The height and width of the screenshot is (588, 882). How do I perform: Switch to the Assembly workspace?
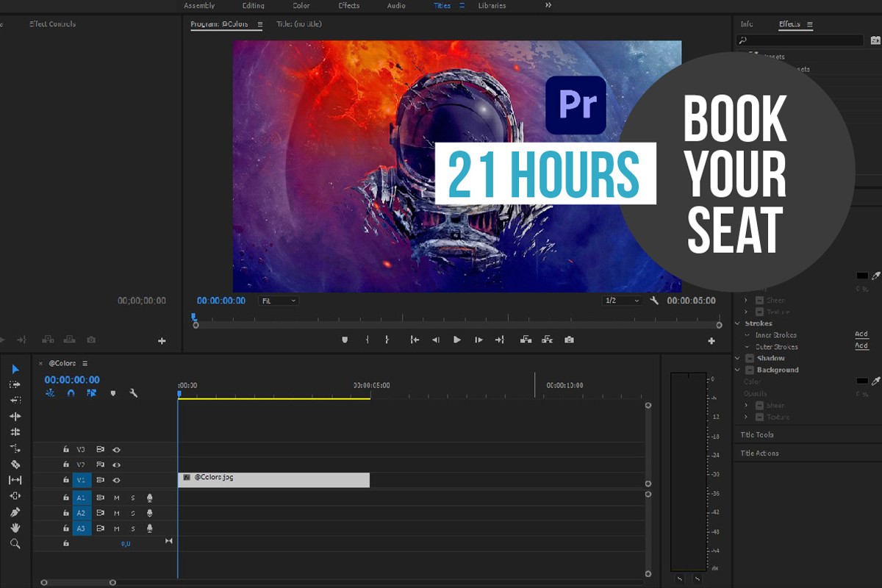coord(199,6)
